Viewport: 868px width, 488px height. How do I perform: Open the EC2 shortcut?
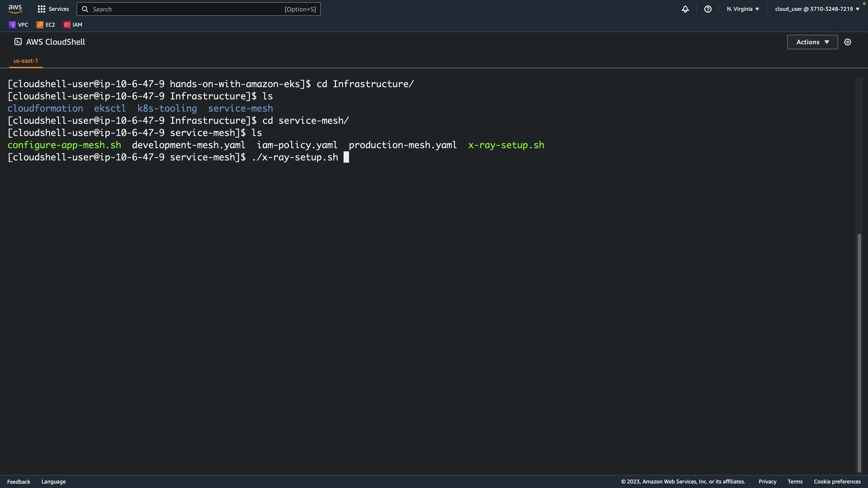pyautogui.click(x=46, y=25)
